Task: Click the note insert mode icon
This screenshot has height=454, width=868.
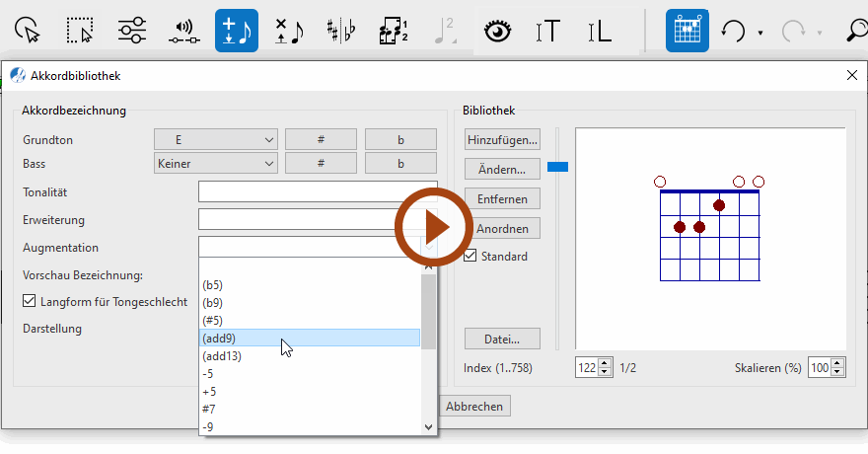Action: point(237,31)
